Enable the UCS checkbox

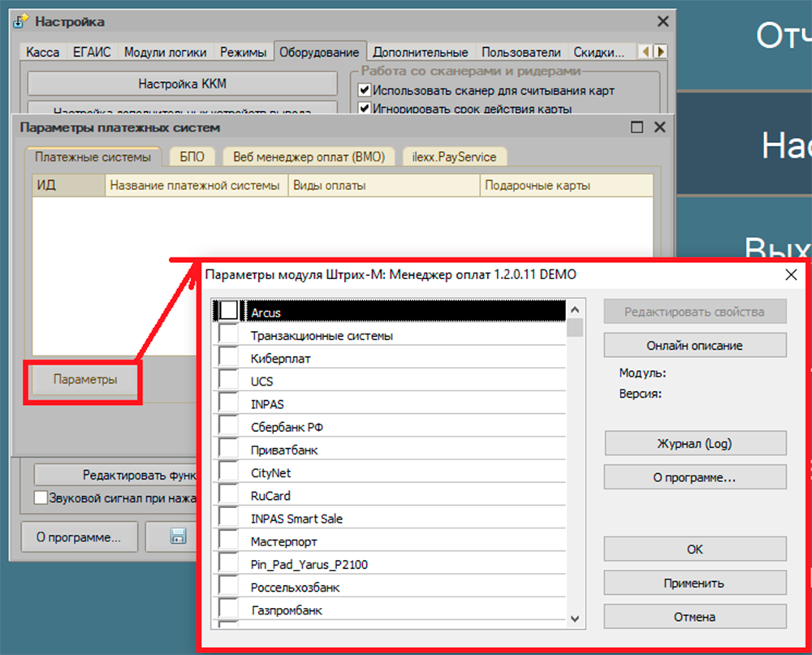tap(228, 380)
